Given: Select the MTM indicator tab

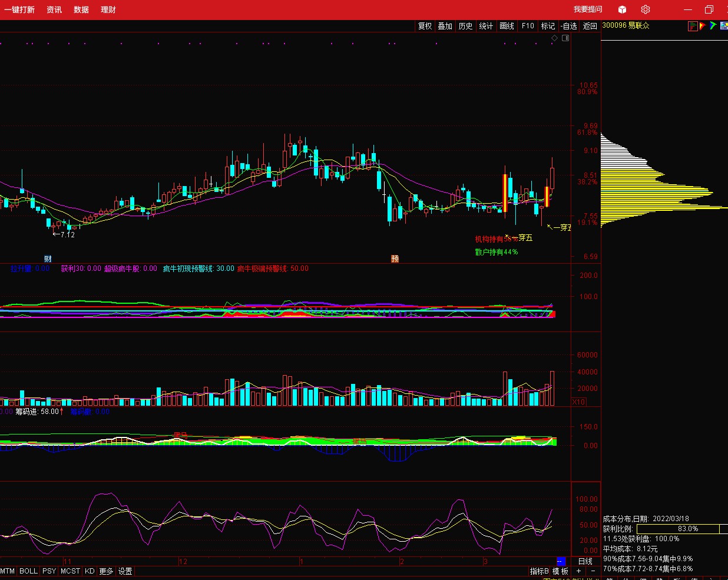Looking at the screenshot, I should 8,571.
